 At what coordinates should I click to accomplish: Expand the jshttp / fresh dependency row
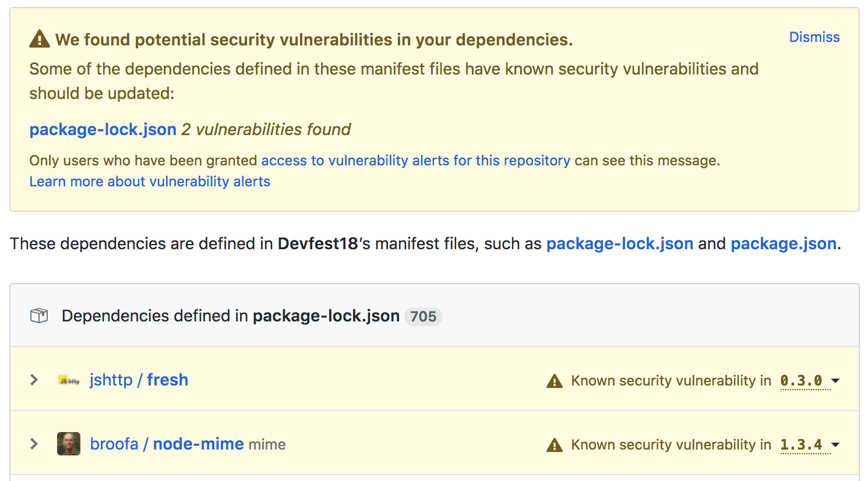[34, 380]
